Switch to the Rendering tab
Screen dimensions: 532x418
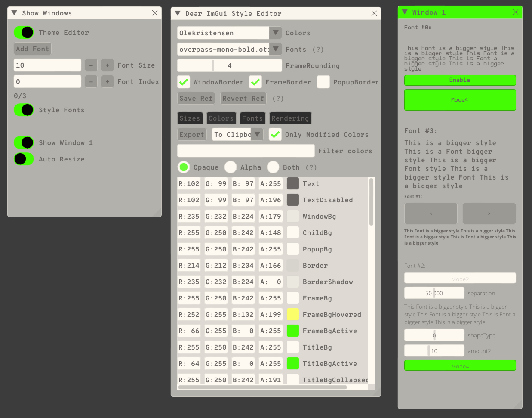[290, 118]
